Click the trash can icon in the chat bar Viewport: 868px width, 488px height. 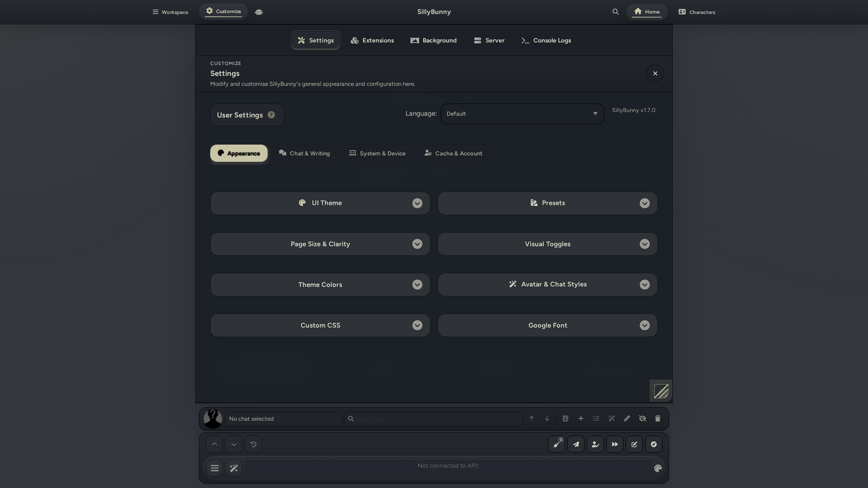(x=658, y=419)
